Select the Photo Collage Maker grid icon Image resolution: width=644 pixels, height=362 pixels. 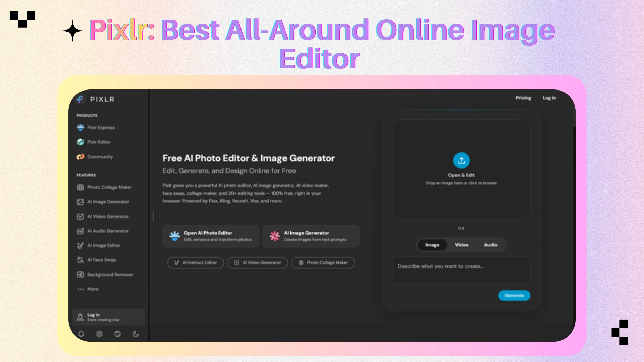click(80, 187)
